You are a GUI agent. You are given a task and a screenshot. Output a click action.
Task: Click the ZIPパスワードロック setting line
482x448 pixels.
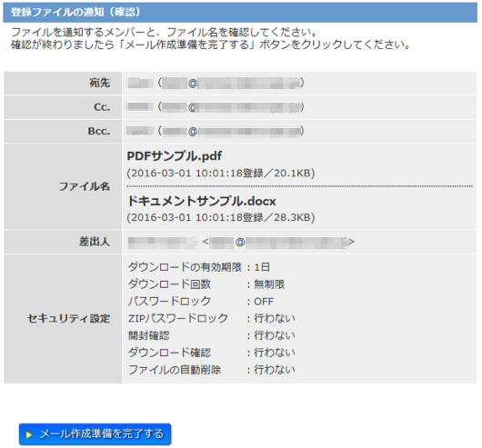pos(212,318)
